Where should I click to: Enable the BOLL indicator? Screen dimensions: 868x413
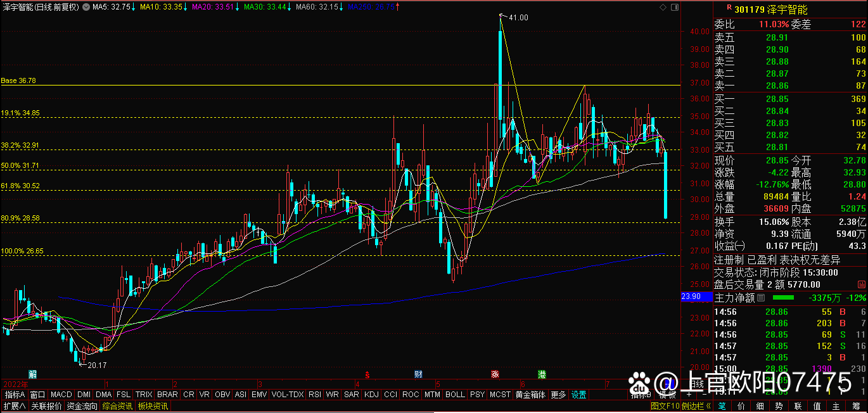click(x=454, y=395)
